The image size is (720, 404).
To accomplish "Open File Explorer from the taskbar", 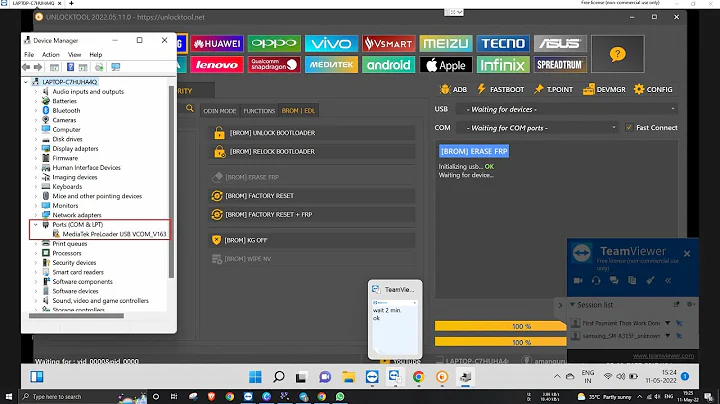I will click(349, 377).
